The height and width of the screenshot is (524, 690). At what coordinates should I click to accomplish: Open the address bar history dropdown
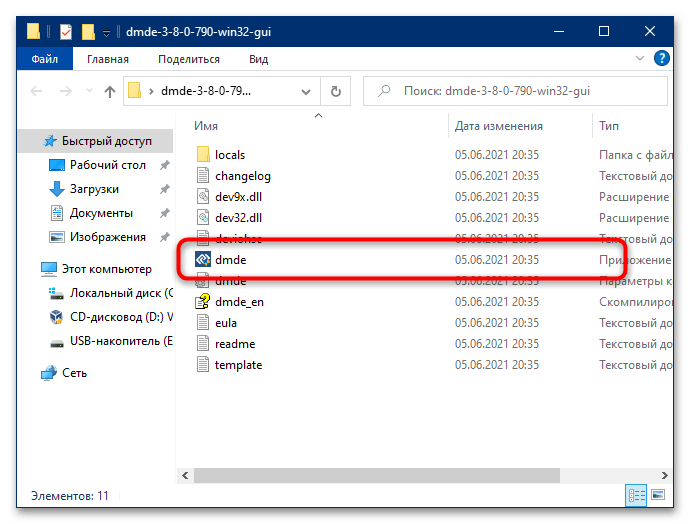(306, 92)
